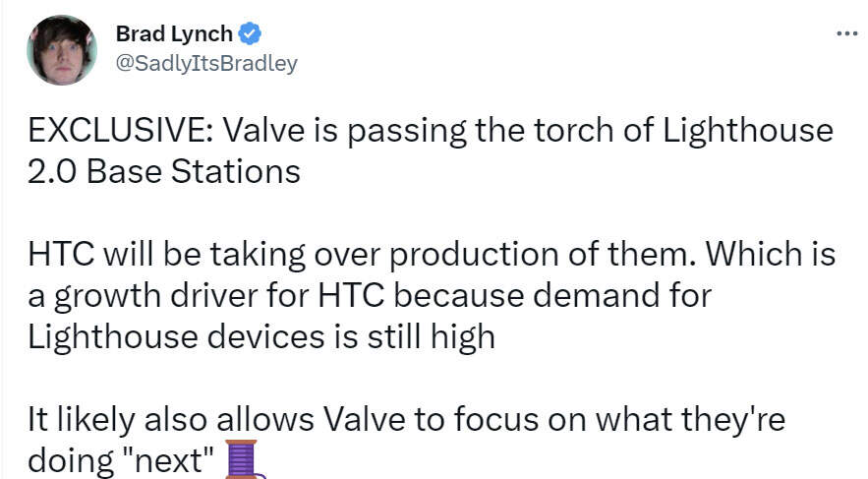This screenshot has width=868, height=479.
Task: Click Brad Lynch's profile avatar
Action: pos(61,49)
